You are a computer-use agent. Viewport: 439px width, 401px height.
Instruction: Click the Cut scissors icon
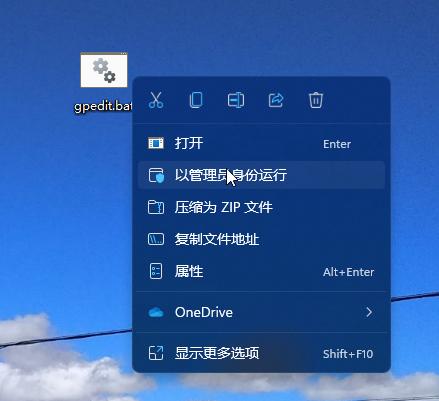(x=156, y=100)
